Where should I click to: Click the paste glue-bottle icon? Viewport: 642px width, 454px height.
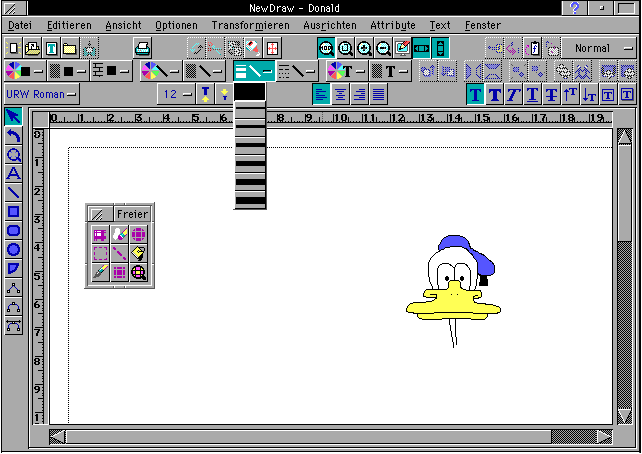(253, 48)
